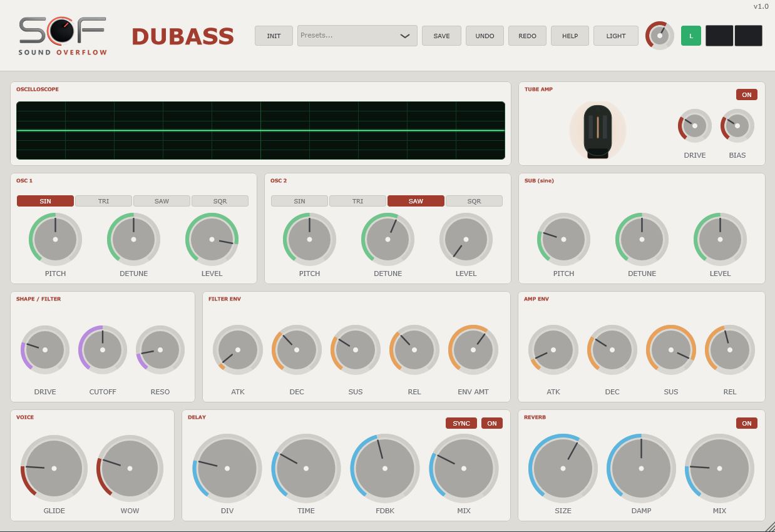Select SQR waveform for OSC 1

pyautogui.click(x=220, y=201)
